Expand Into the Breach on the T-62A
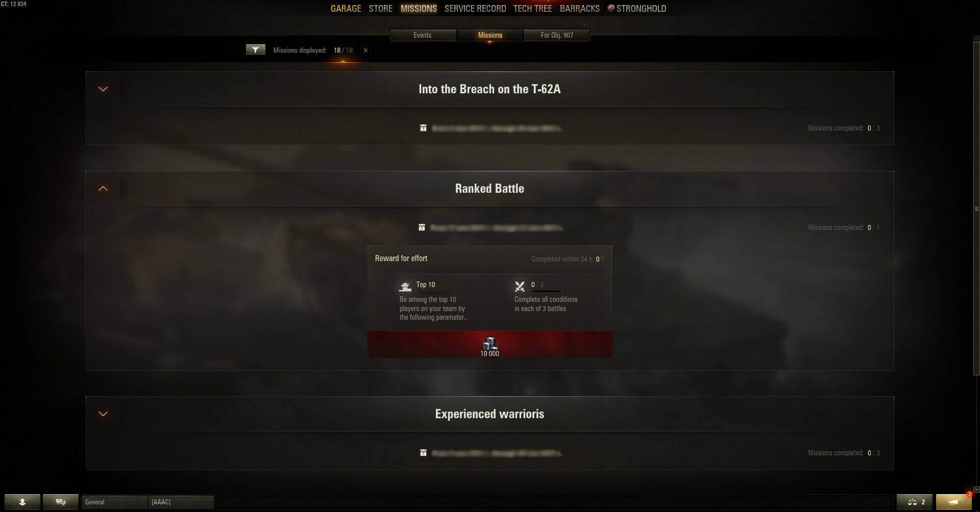This screenshot has width=980, height=512. (103, 89)
